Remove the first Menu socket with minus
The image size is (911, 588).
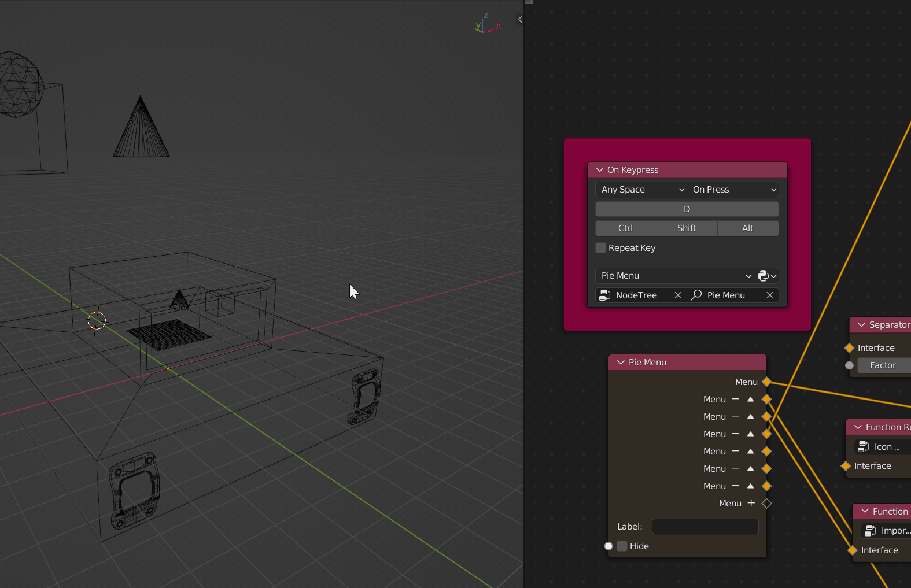(x=735, y=400)
